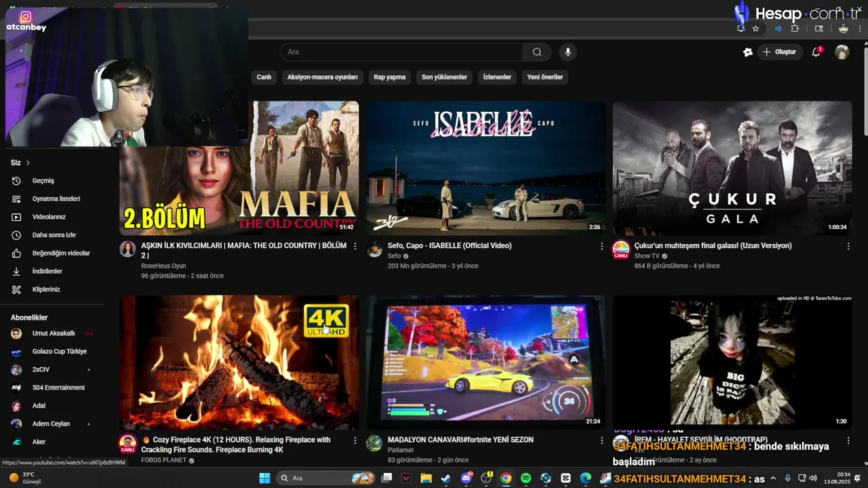
Task: Select the Canlı filter chip
Action: 264,77
